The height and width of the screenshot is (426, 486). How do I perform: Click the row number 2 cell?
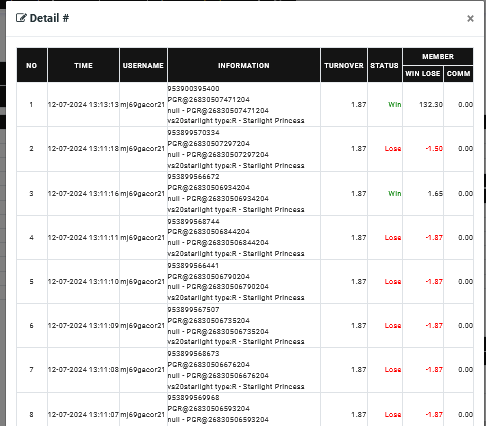pos(31,148)
